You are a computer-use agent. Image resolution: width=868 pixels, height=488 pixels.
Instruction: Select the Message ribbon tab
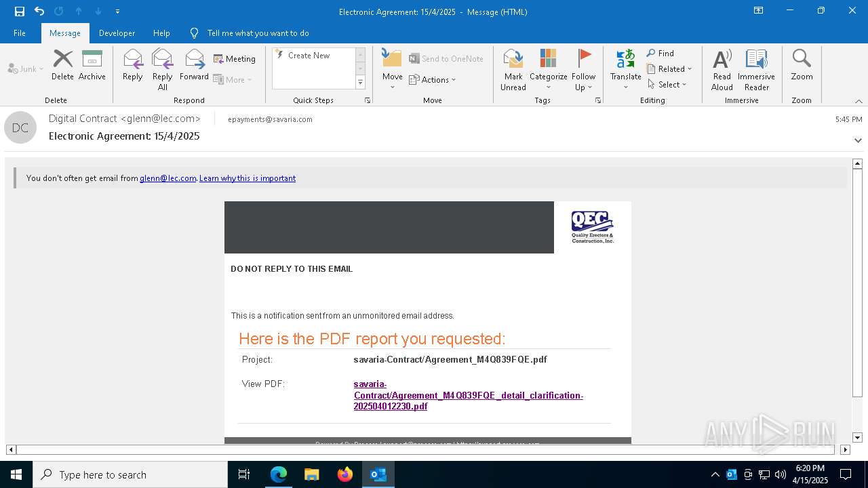[65, 33]
